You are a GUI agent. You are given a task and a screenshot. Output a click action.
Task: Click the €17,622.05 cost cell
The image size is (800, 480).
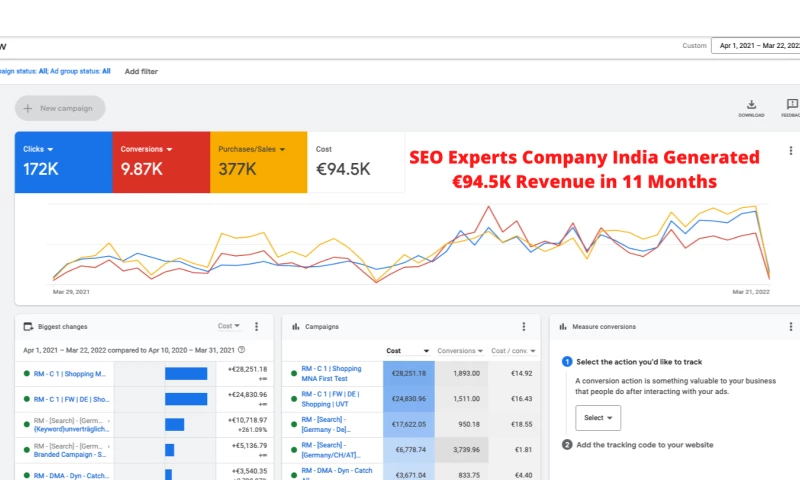409,424
